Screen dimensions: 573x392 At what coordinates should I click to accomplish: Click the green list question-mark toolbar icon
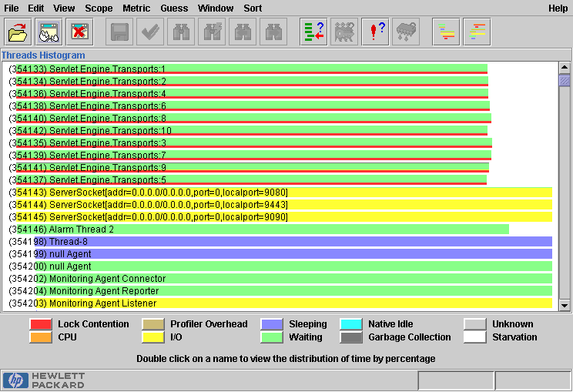[x=313, y=32]
